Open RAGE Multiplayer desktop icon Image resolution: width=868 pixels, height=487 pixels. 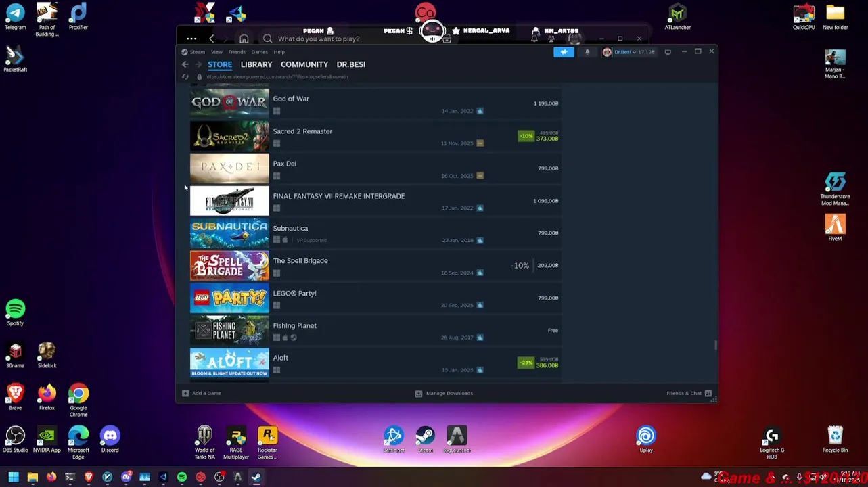(x=235, y=442)
